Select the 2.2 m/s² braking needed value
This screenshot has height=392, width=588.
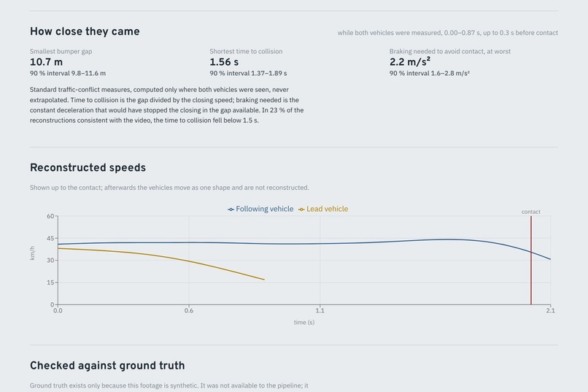[x=409, y=62]
